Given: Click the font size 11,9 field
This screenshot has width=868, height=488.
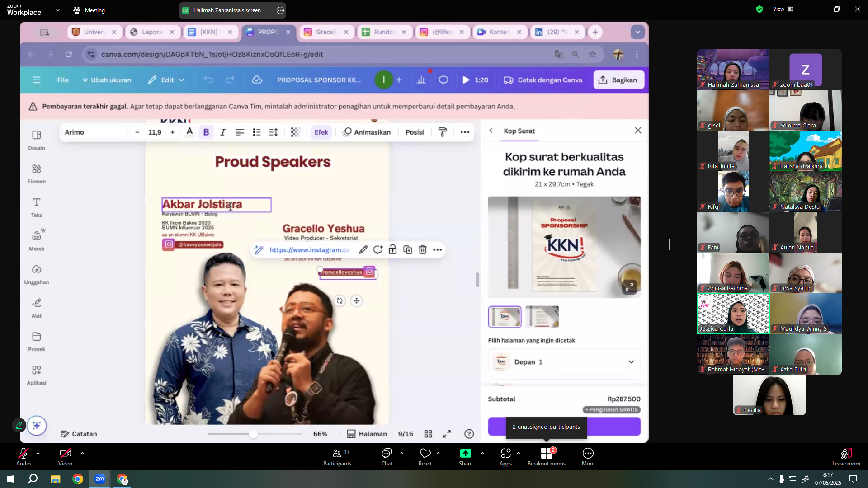Looking at the screenshot, I should [x=155, y=132].
